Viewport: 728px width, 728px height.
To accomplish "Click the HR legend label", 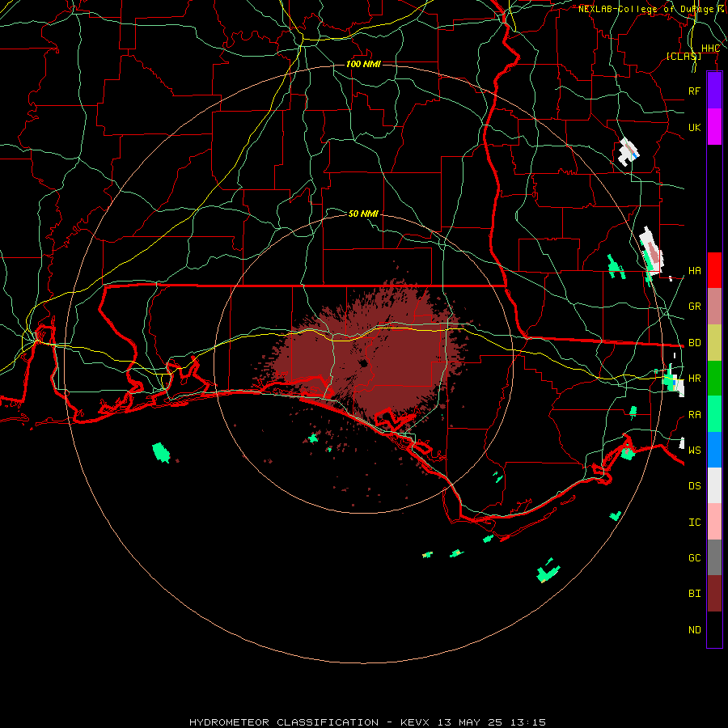I will click(x=694, y=379).
